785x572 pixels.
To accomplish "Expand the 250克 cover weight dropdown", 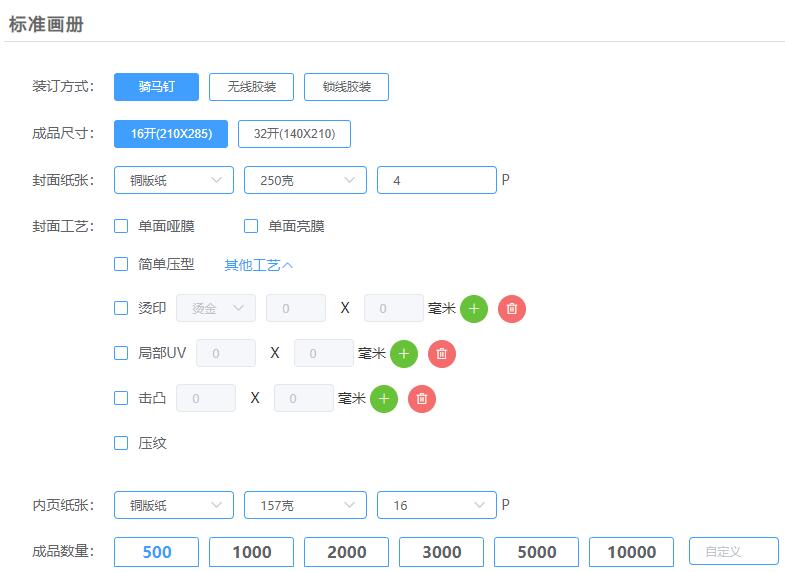I will click(304, 180).
